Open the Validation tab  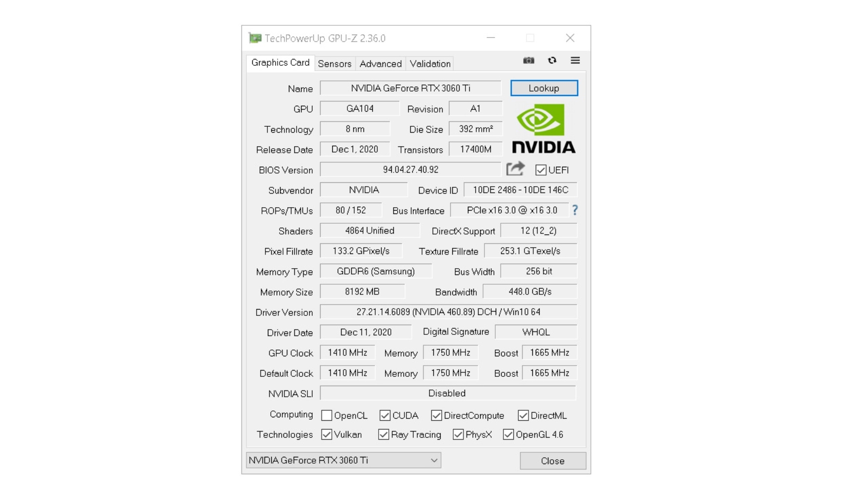pos(430,64)
